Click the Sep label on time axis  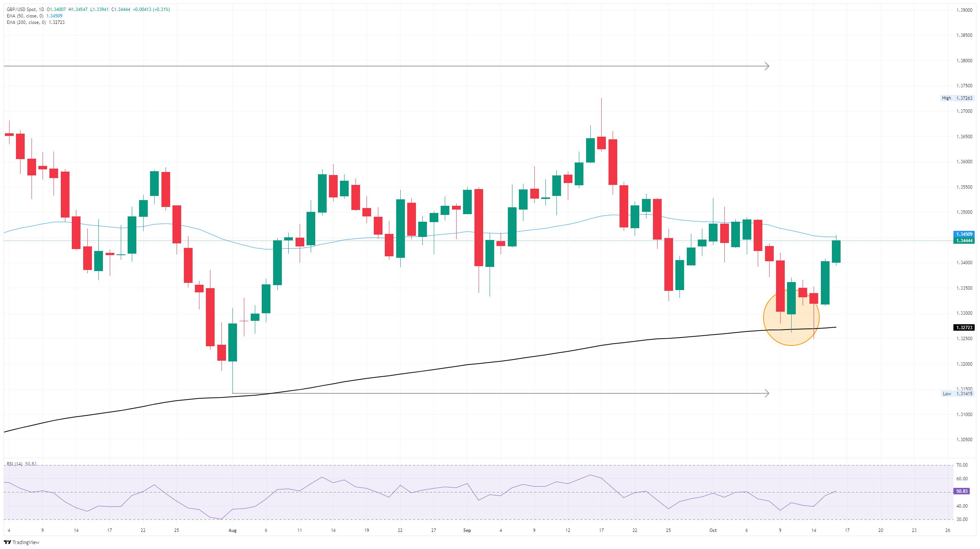point(467,530)
